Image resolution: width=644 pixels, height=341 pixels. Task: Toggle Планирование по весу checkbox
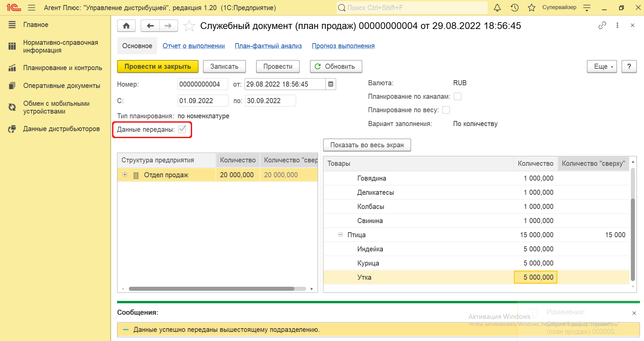(x=446, y=110)
